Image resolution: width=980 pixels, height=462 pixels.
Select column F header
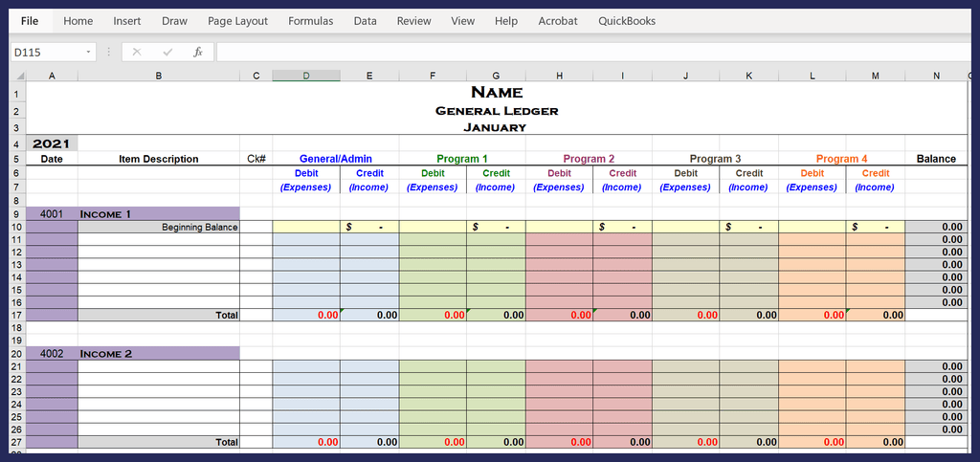pyautogui.click(x=433, y=77)
